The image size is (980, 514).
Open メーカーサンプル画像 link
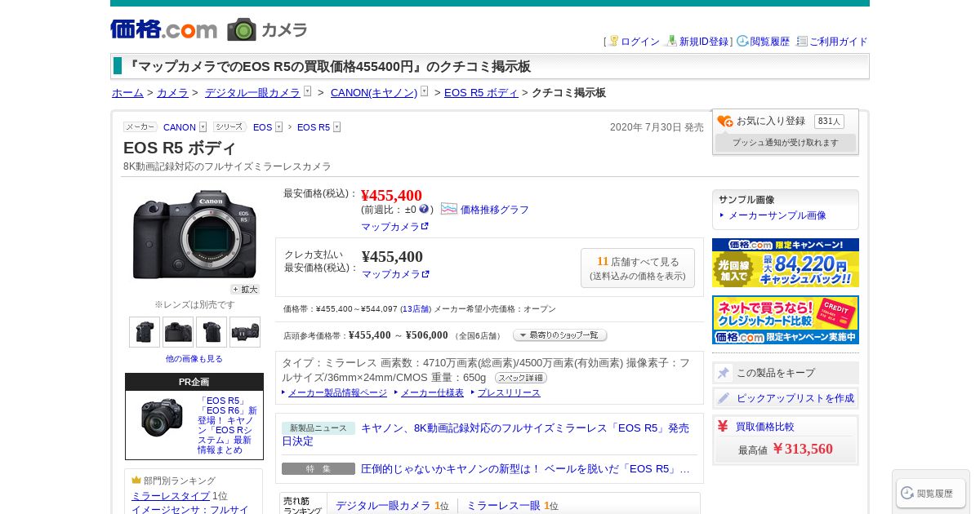(x=777, y=215)
